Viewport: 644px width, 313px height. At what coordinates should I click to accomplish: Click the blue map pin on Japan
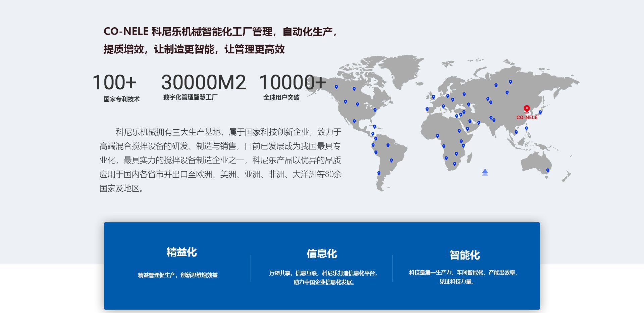click(540, 113)
